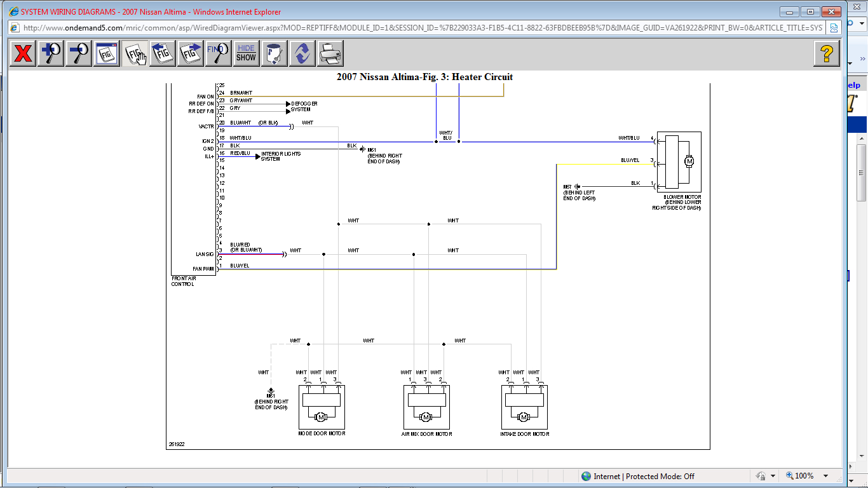This screenshot has height=488, width=868.
Task: Click the Internet Protected Mode Off status text
Action: (x=644, y=476)
